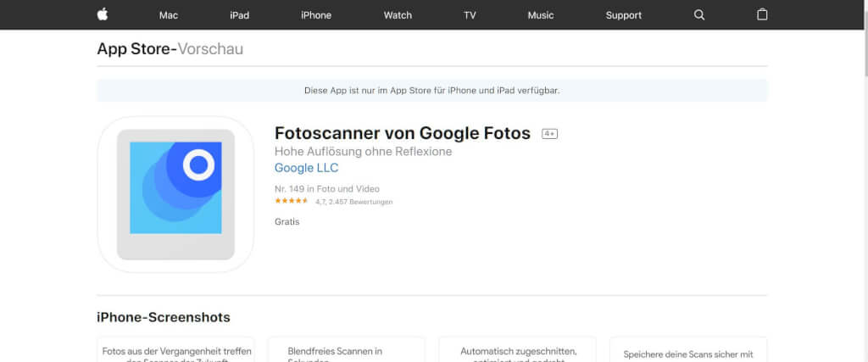Open the iPhone menu item
Image resolution: width=868 pixels, height=362 pixels.
[x=316, y=15]
